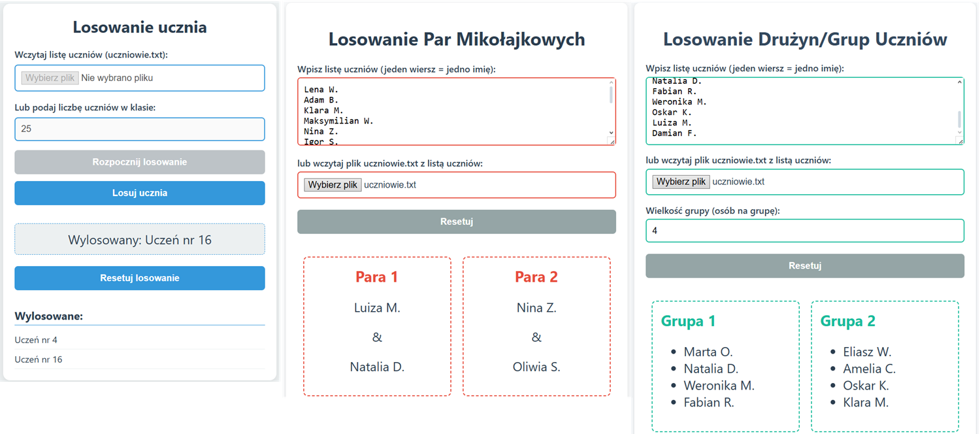Click the scrollbar thumb in the groups textarea
Viewport: 980px width, 434px height.
[x=960, y=120]
